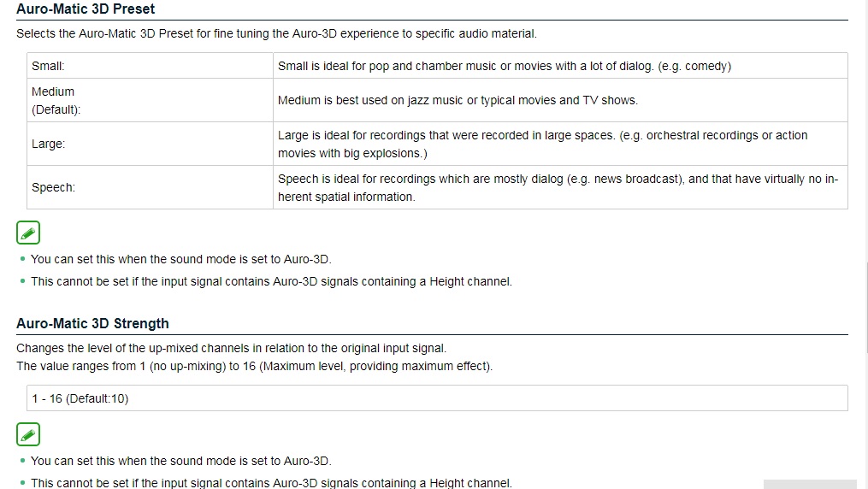Select the "Medium (Default):" table cell
The image size is (868, 489).
point(150,100)
